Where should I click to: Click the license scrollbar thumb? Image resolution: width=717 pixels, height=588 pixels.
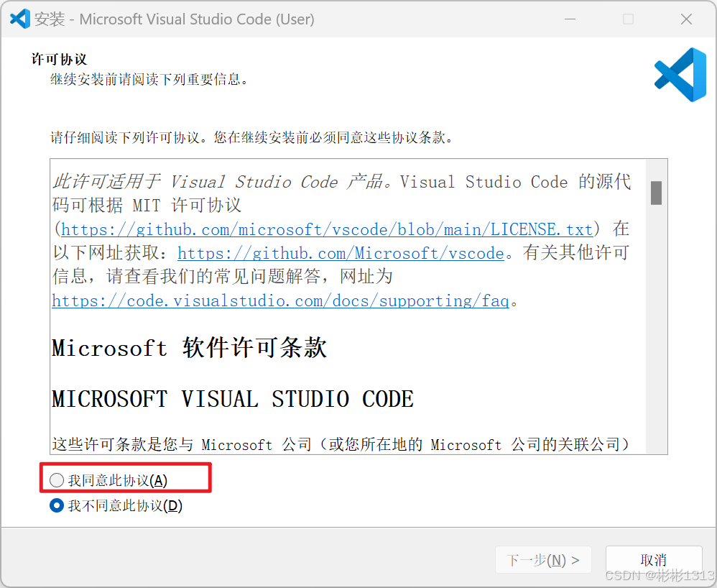pyautogui.click(x=656, y=193)
